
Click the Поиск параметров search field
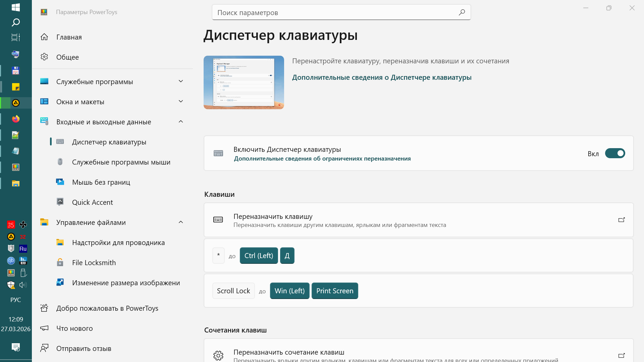click(341, 12)
